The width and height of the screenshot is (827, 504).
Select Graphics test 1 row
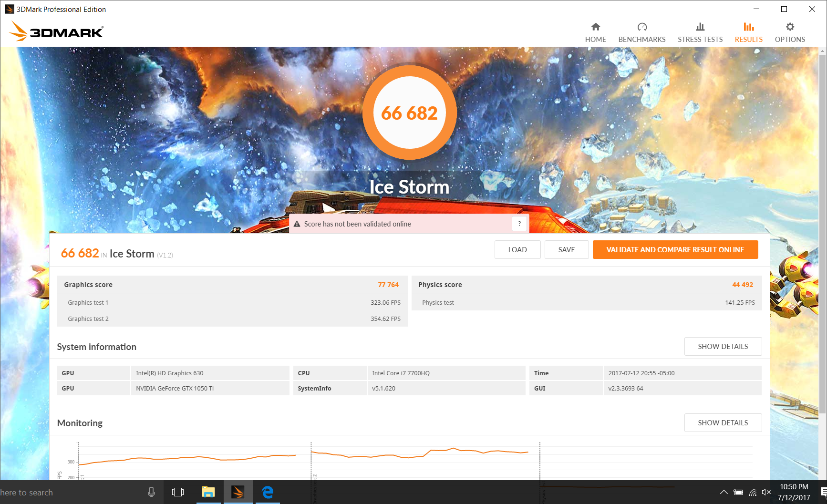(x=232, y=303)
